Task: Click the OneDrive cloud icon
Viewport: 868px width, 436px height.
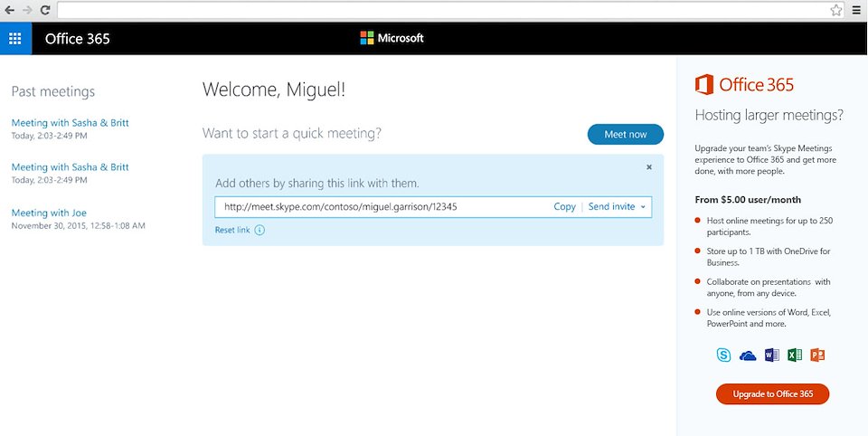Action: [748, 355]
